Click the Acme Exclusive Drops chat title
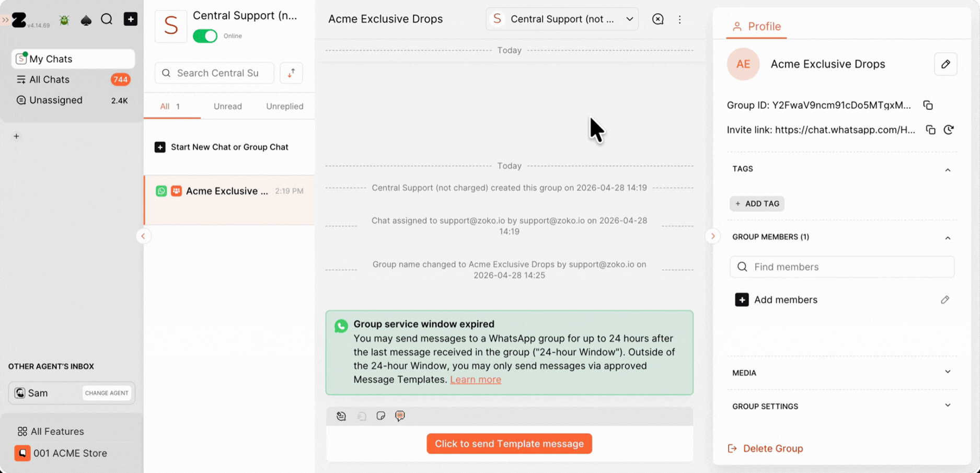This screenshot has height=473, width=980. [385, 19]
